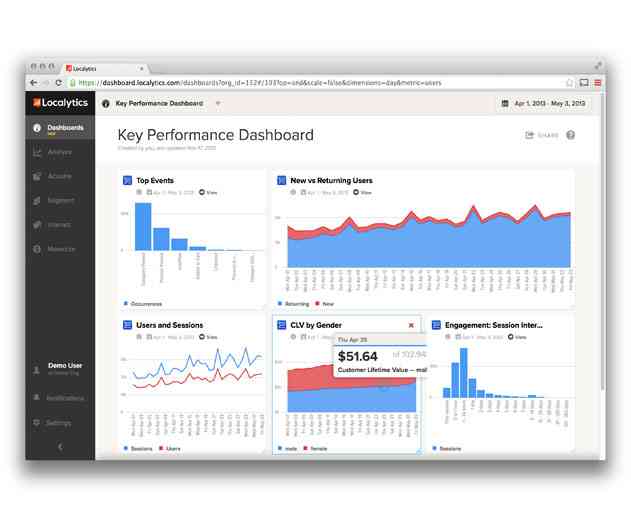The width and height of the screenshot is (631, 522).
Task: Open the Monetize section in sidebar
Action: coord(60,249)
